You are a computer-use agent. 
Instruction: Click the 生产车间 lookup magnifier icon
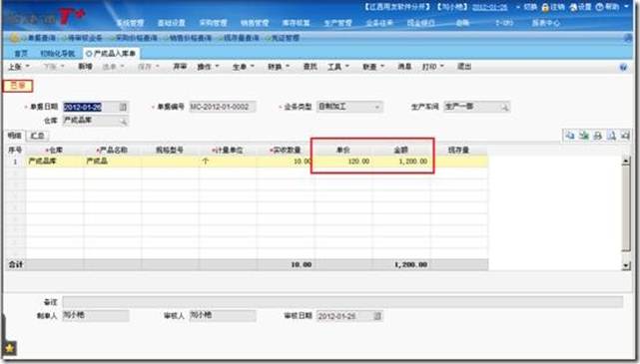(x=505, y=107)
